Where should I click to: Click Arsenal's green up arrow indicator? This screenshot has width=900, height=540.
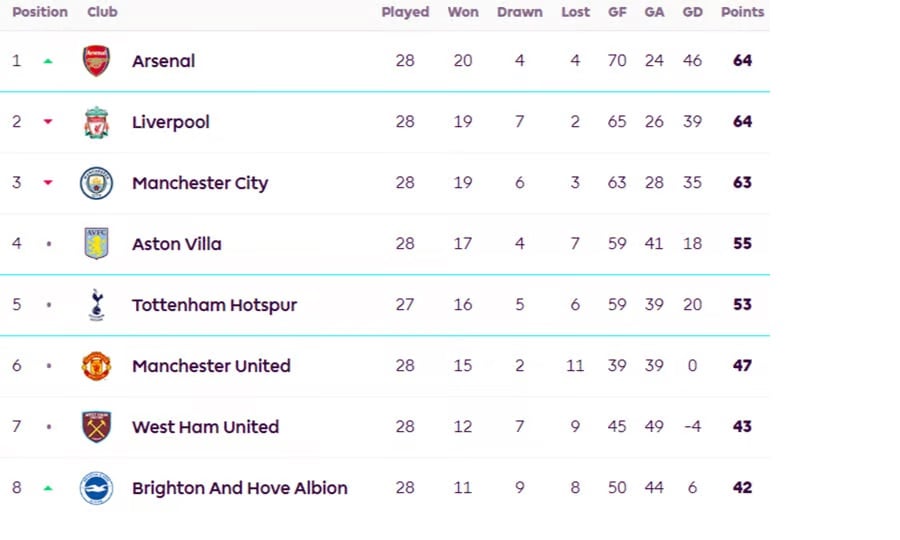pos(47,61)
